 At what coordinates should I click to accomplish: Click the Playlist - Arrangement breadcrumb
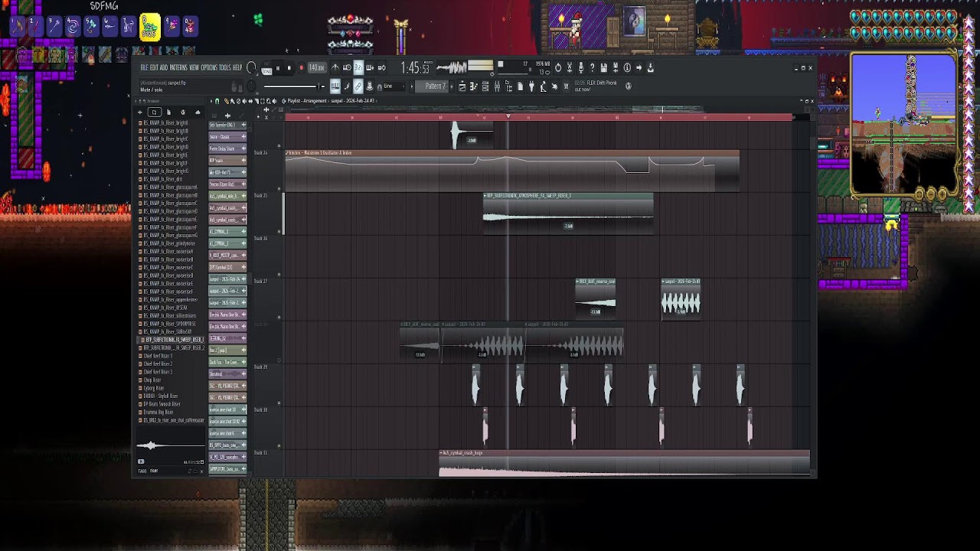307,101
